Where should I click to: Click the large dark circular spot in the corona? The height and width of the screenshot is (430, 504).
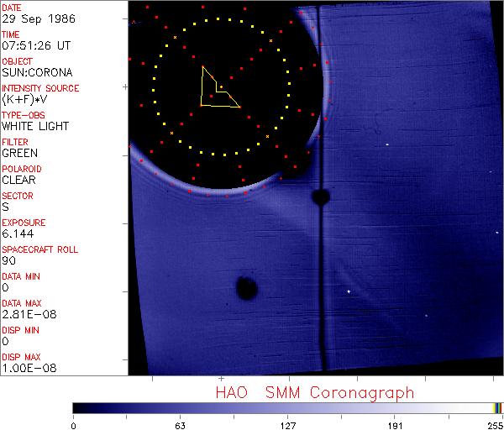pyautogui.click(x=246, y=288)
